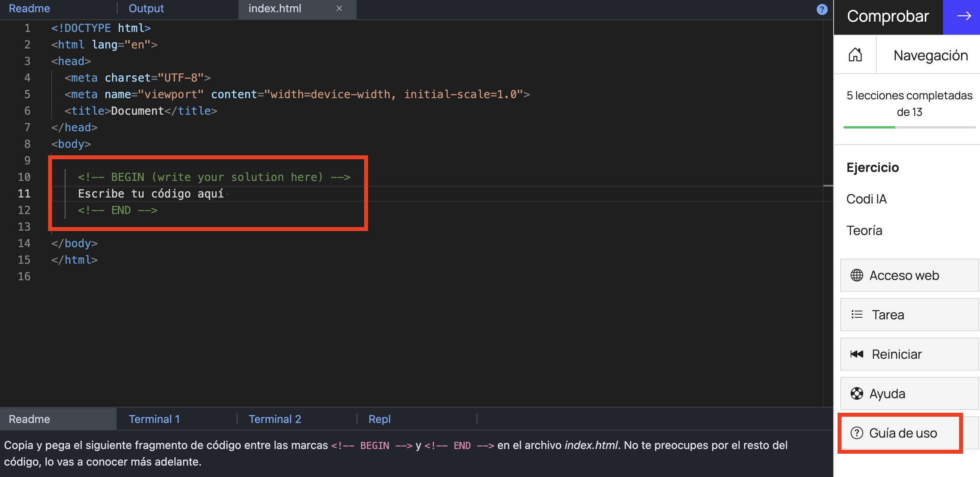Click the question icon beside Guía de uso

857,433
